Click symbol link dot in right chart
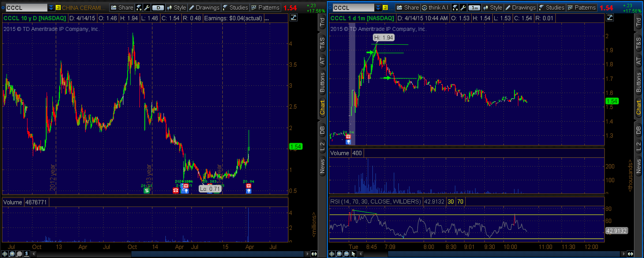Image resolution: width=644 pixels, height=258 pixels. 330,8
